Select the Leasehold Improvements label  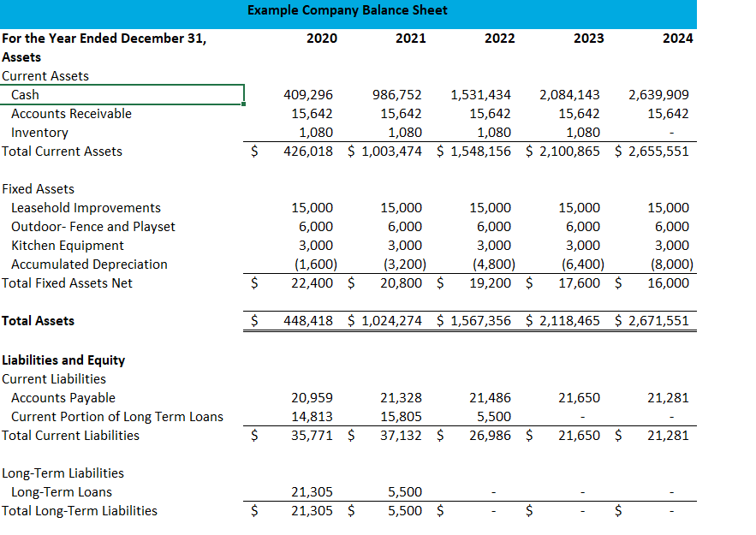(x=86, y=208)
